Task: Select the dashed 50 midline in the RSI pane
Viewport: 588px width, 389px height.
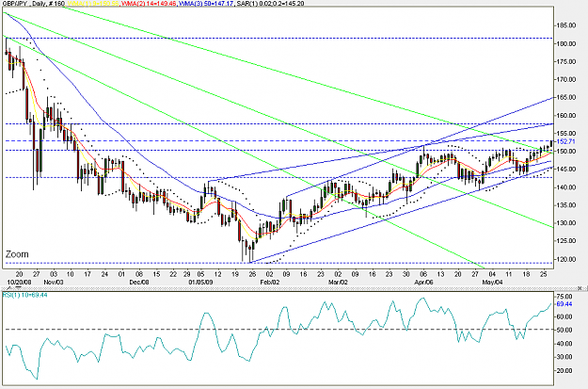Action: point(278,330)
